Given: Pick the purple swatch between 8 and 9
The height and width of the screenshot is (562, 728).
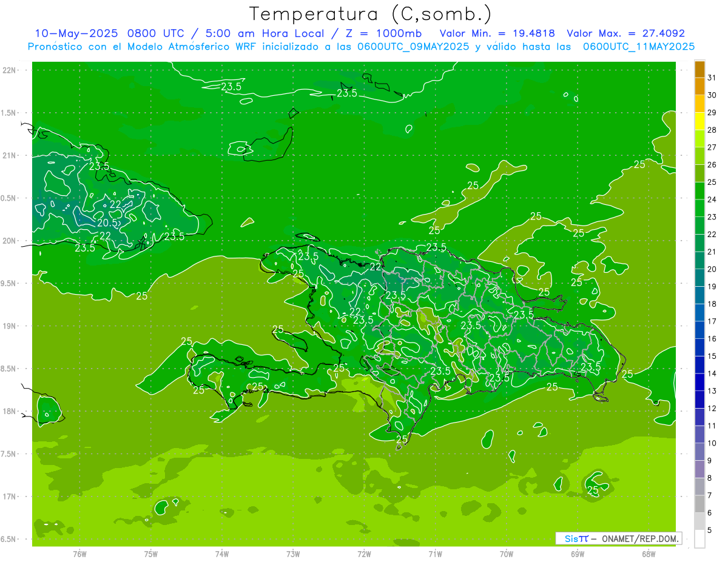Looking at the screenshot, I should pos(700,469).
